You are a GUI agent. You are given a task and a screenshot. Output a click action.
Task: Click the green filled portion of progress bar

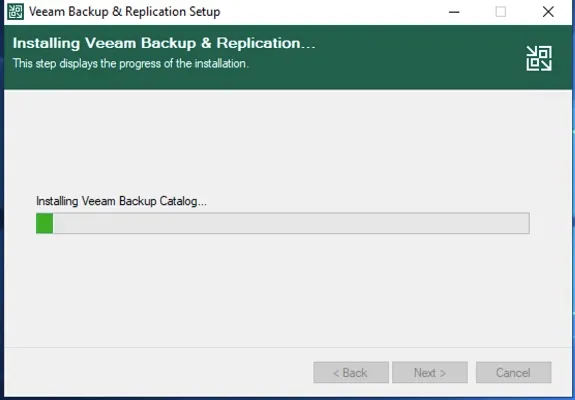pyautogui.click(x=44, y=223)
